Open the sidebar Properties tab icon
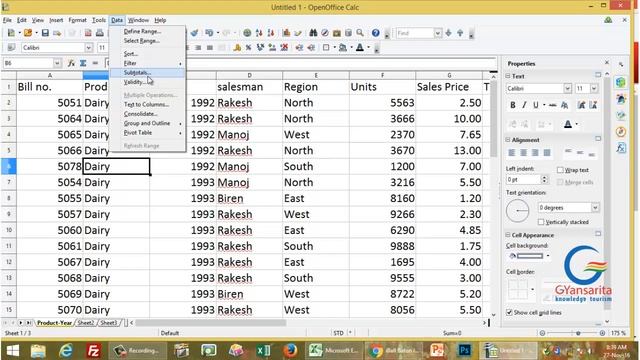 coord(621,82)
